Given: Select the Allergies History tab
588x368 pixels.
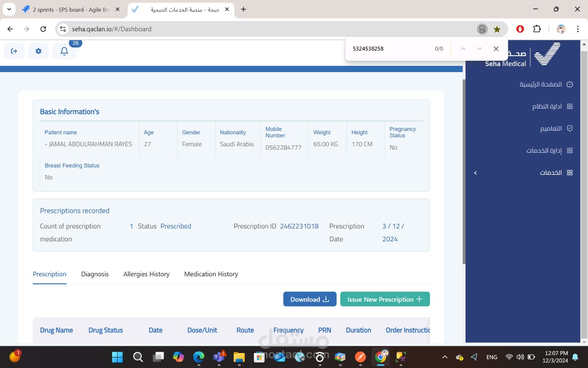Looking at the screenshot, I should point(146,274).
